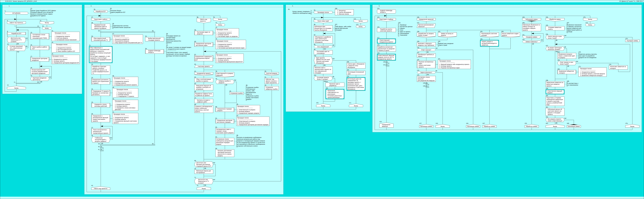Select 'Публикация версии для тестирования' block

point(204,172)
